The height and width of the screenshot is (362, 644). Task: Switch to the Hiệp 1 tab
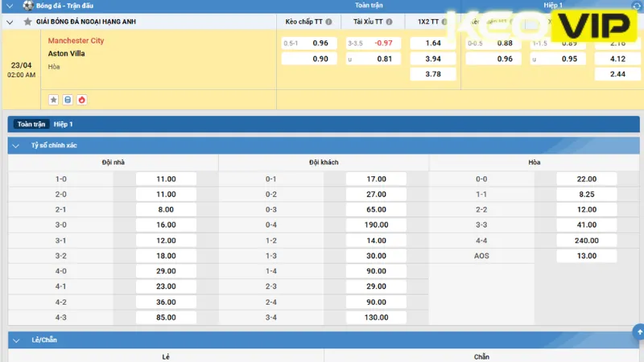point(64,125)
